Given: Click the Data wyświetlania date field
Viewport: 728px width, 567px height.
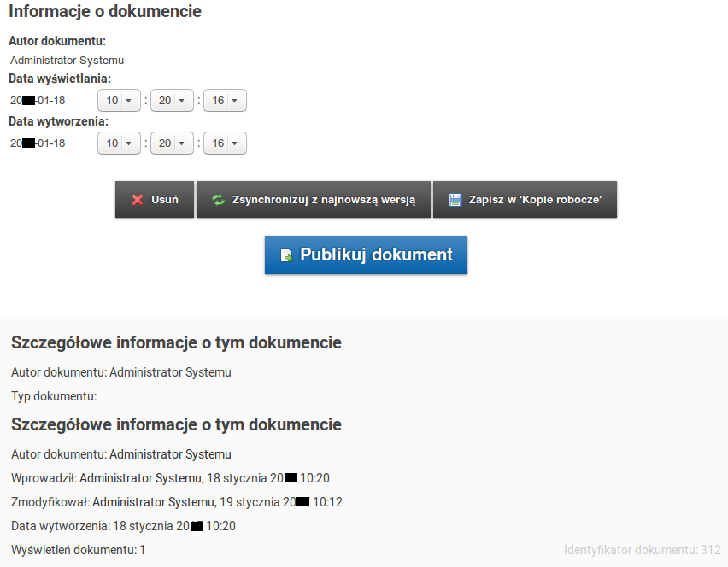Looking at the screenshot, I should pyautogui.click(x=38, y=101).
